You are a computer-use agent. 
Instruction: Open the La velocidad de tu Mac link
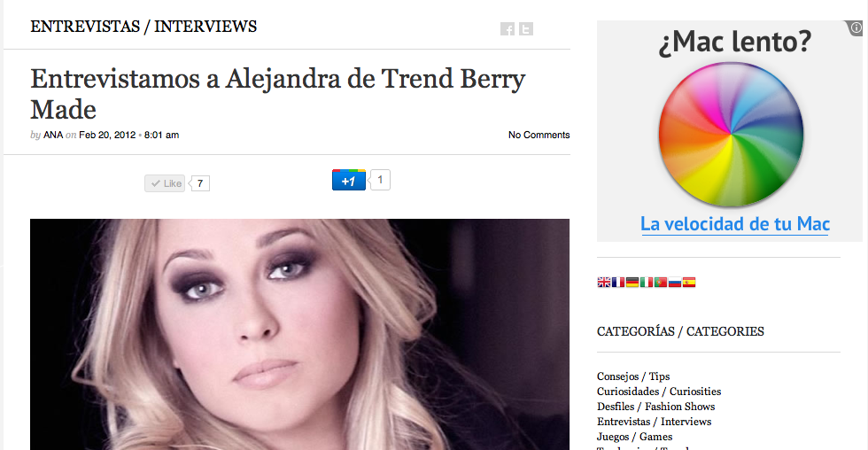734,224
